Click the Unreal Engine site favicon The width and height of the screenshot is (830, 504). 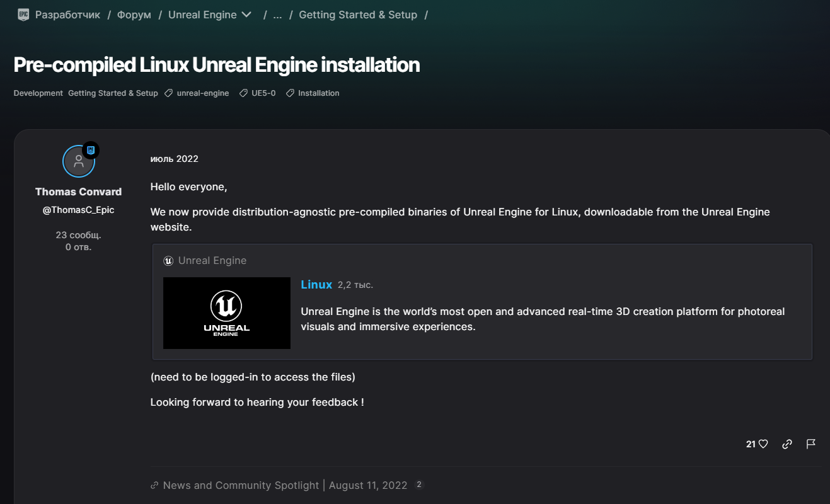(x=168, y=261)
